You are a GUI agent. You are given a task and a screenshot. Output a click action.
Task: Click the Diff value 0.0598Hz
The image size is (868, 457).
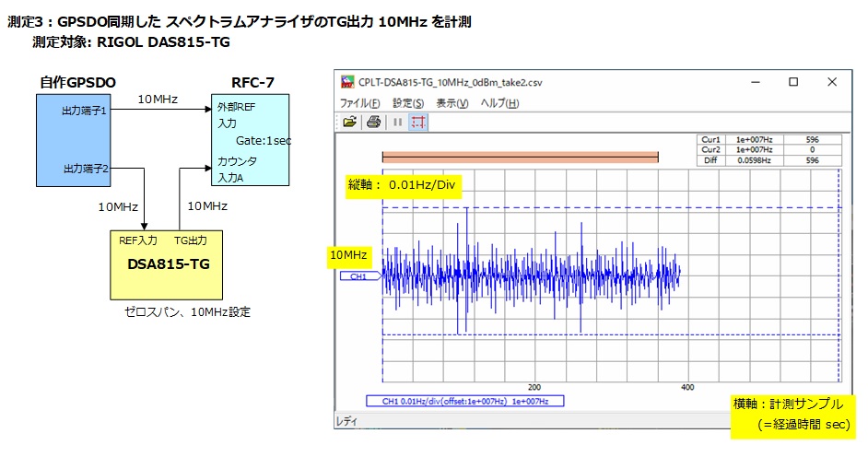tap(754, 160)
